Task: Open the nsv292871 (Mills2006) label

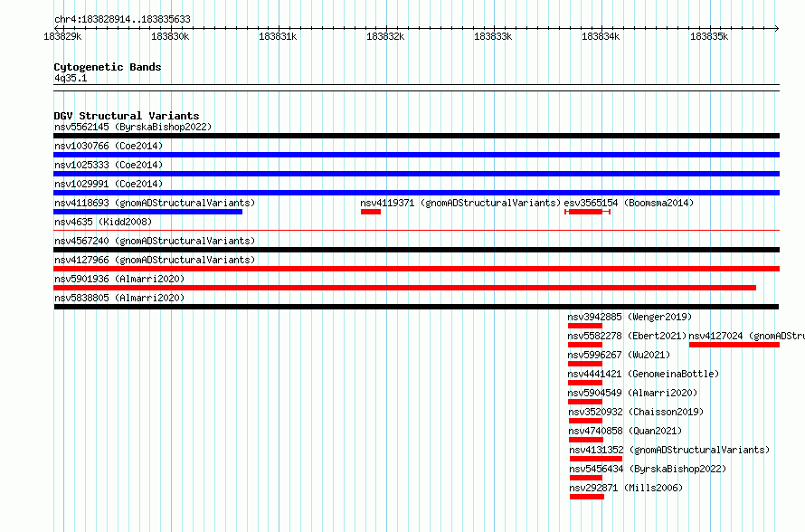Action: coord(626,488)
